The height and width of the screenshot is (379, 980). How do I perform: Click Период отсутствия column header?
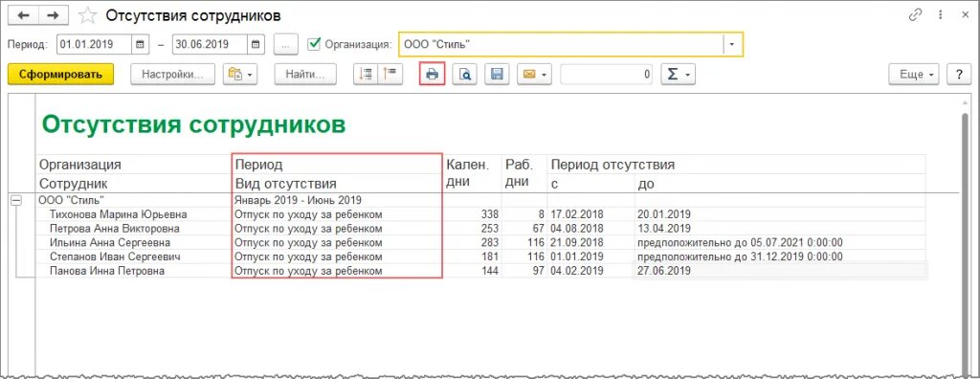[736, 165]
